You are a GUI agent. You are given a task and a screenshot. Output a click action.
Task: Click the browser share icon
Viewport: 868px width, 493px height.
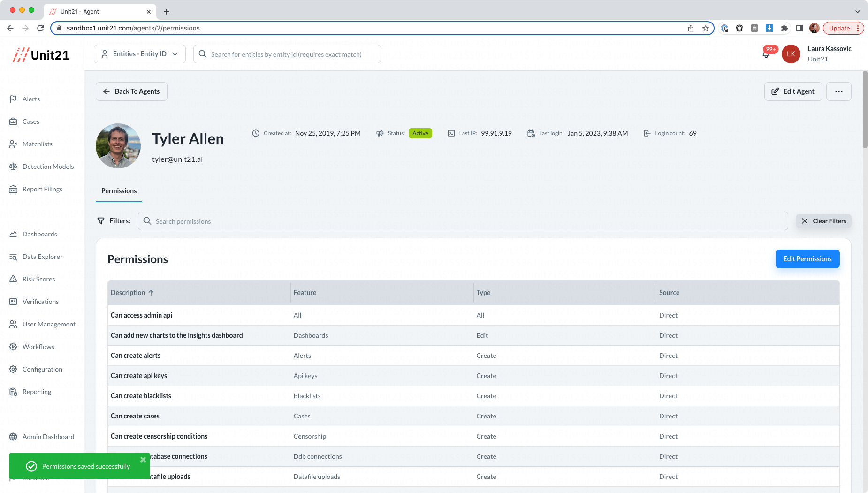click(x=691, y=28)
